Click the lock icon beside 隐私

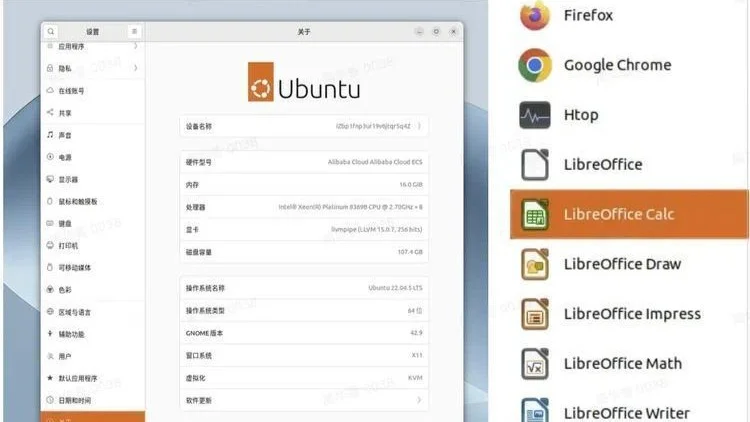click(50, 68)
